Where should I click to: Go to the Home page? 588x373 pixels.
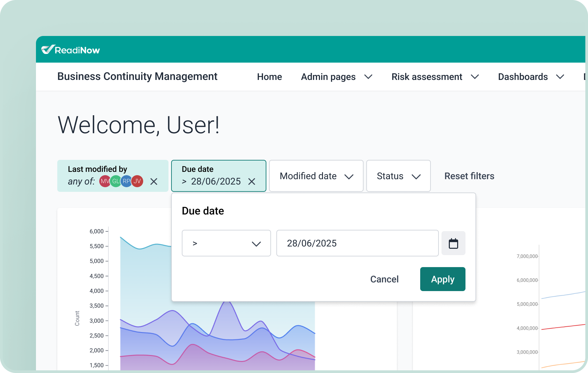[x=269, y=77]
